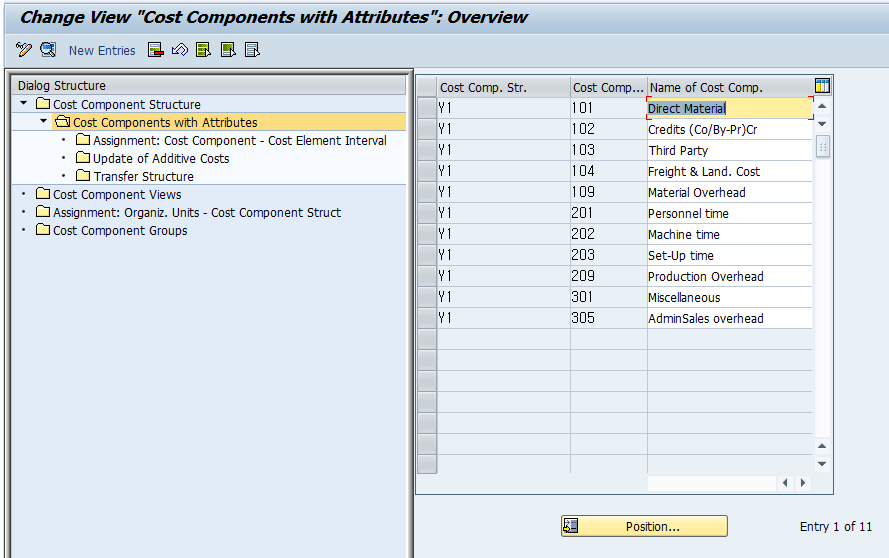Click the up arrow at the top of the table's vertical scrollbar

[822, 106]
